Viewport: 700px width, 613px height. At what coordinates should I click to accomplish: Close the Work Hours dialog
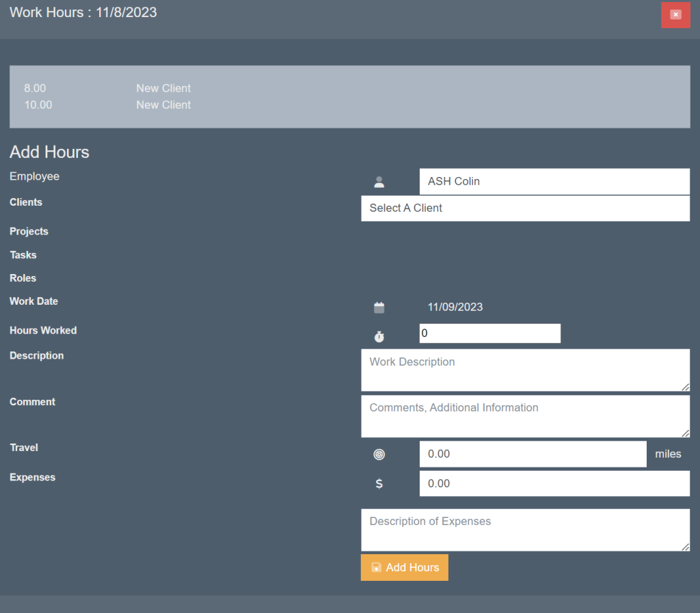click(x=675, y=14)
